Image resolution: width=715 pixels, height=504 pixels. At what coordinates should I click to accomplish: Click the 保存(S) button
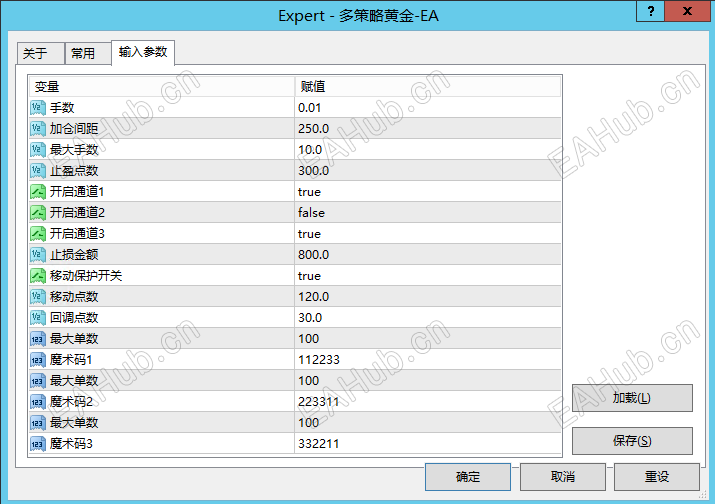[632, 441]
